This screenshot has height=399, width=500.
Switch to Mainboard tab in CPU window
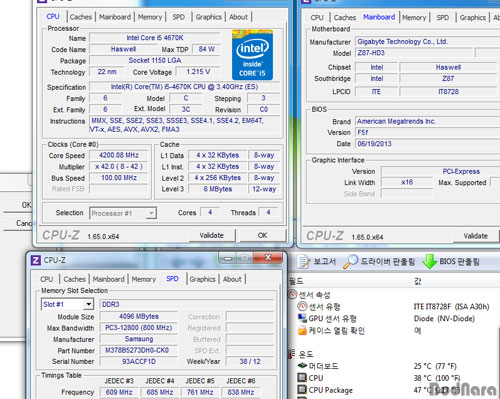[115, 17]
